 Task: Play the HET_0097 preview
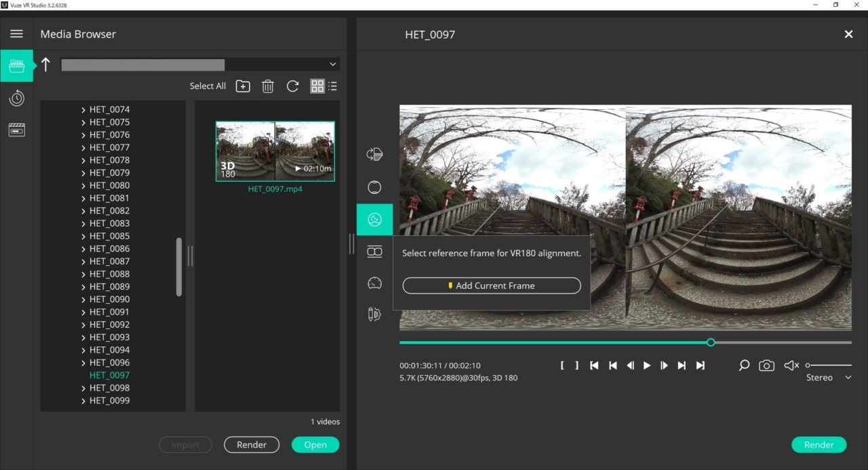pos(647,366)
